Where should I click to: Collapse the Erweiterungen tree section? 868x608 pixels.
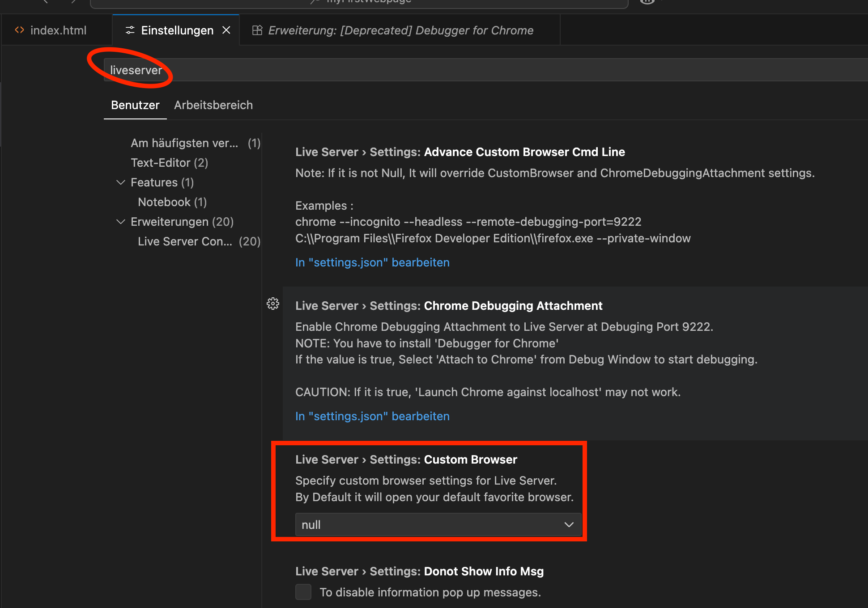coord(120,221)
